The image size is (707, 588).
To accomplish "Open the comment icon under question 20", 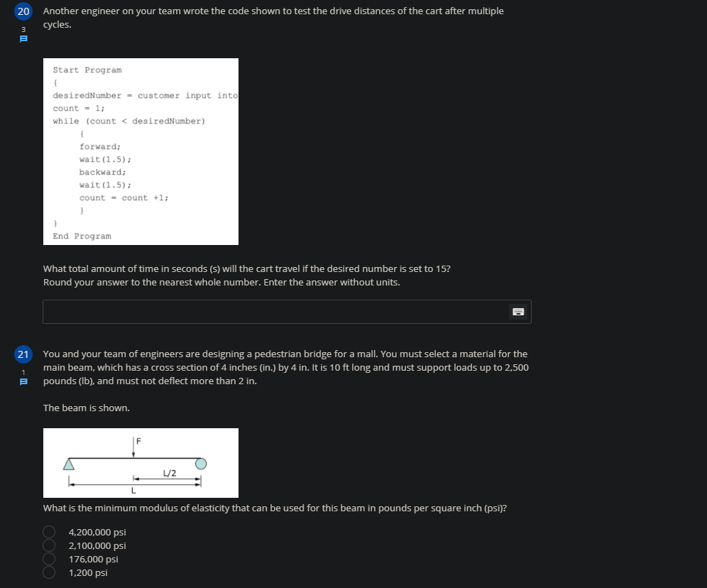I will coord(23,39).
